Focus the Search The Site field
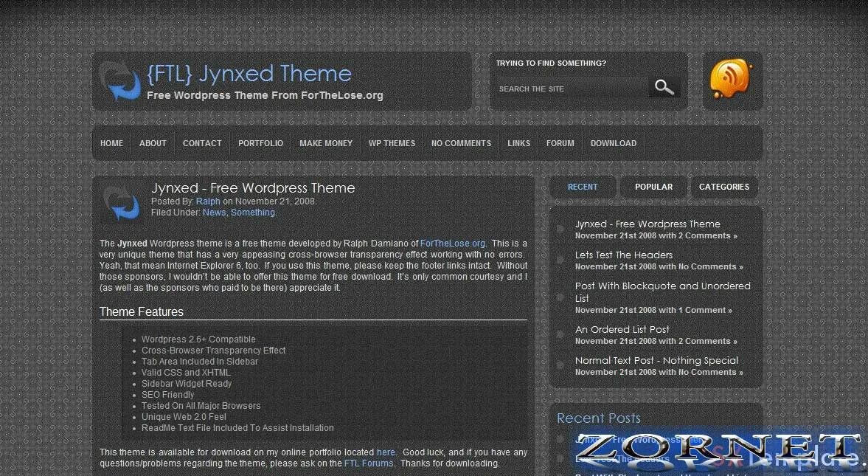The height and width of the screenshot is (476, 868). point(572,89)
